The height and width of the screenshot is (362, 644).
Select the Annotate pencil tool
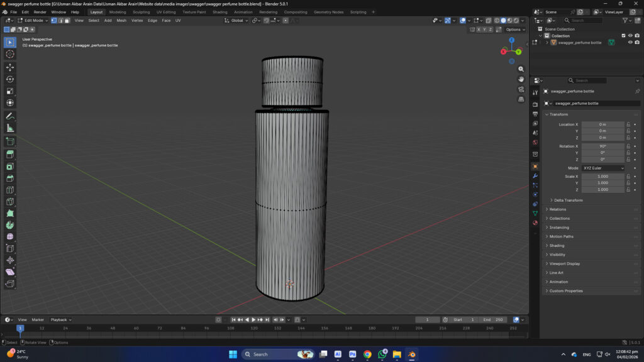click(x=10, y=116)
